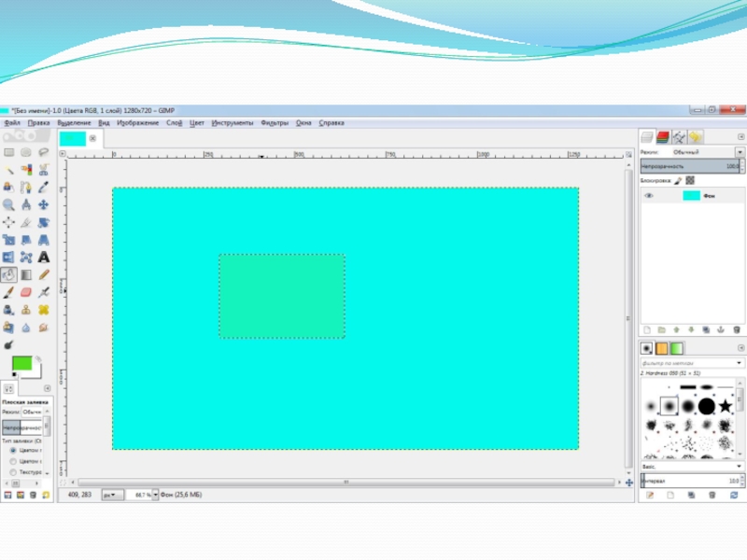
Task: Open the Фильтры menu
Action: click(x=275, y=122)
